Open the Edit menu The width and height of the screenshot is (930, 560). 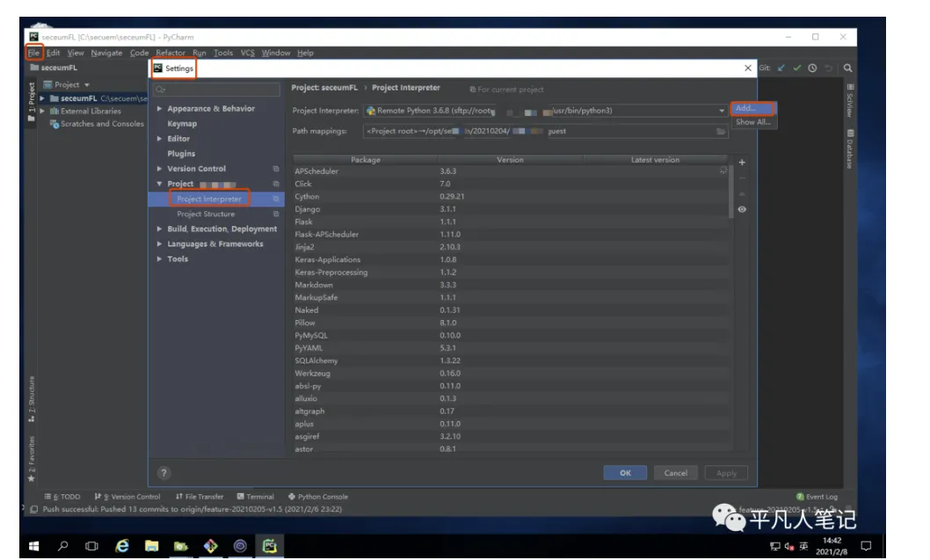[54, 53]
